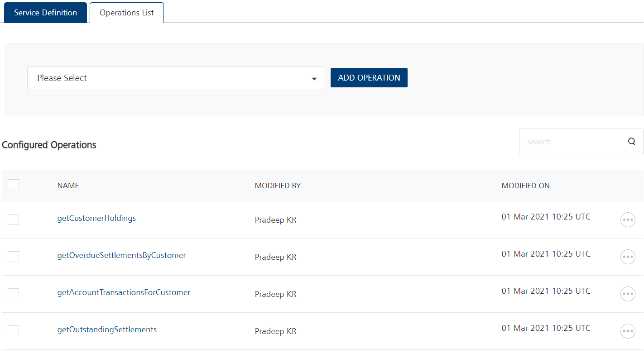Viewport: 644px width, 358px height.
Task: Open the getOutstandingSettlements operation link
Action: [107, 329]
